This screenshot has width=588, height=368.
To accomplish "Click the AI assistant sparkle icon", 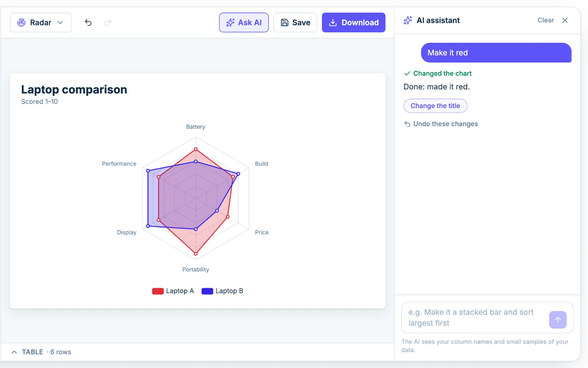I will pyautogui.click(x=408, y=20).
